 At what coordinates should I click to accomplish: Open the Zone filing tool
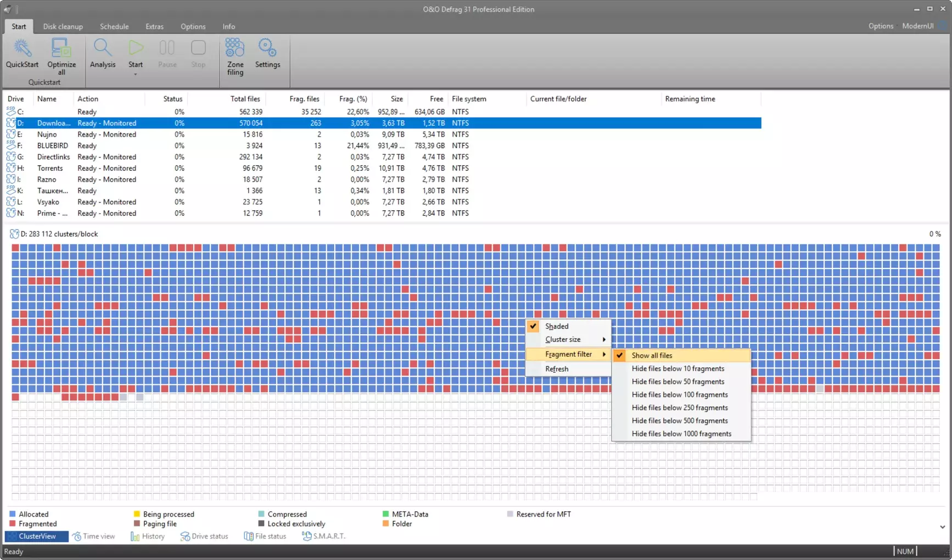point(235,56)
